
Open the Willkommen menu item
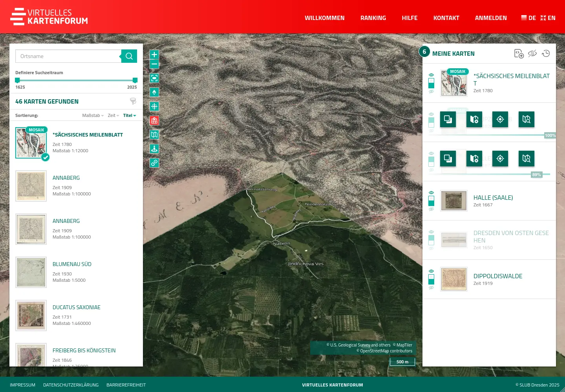point(325,18)
